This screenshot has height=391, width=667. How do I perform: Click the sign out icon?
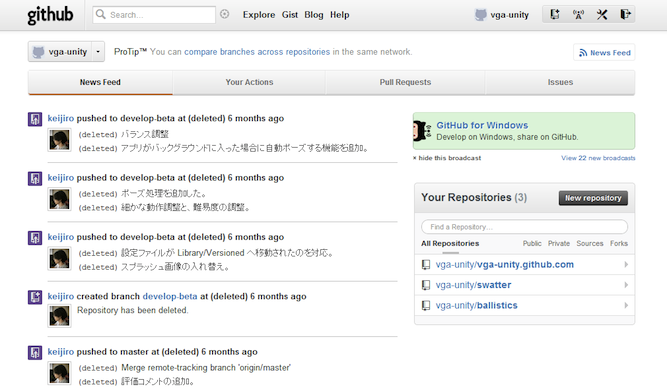pos(625,14)
